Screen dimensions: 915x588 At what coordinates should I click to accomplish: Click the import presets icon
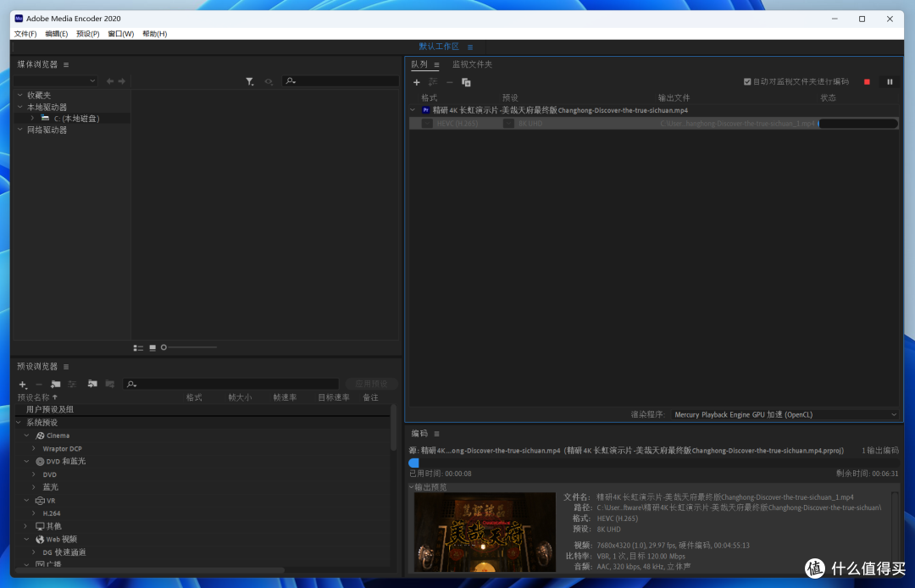click(x=92, y=384)
